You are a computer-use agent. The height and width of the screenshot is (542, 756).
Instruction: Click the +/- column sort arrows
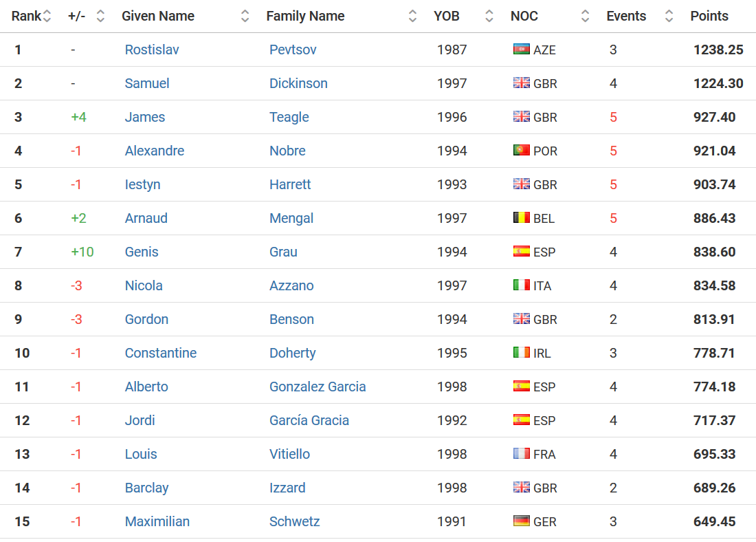pyautogui.click(x=100, y=16)
